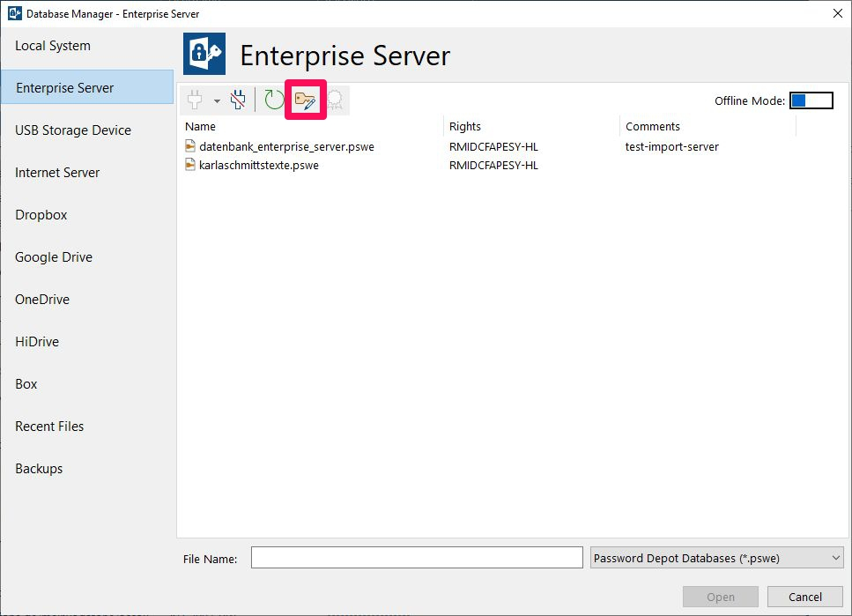The height and width of the screenshot is (616, 852).
Task: Toggle the Offline Mode switch
Action: click(811, 100)
